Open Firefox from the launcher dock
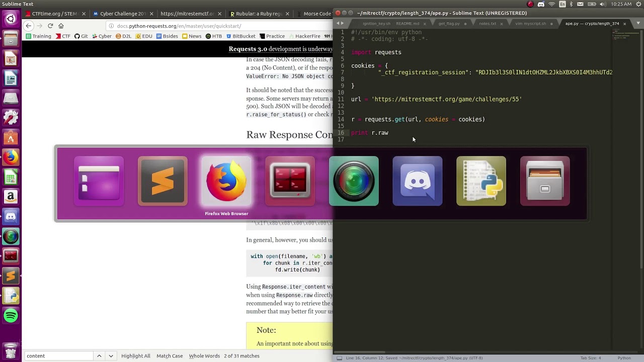 pos(11,157)
